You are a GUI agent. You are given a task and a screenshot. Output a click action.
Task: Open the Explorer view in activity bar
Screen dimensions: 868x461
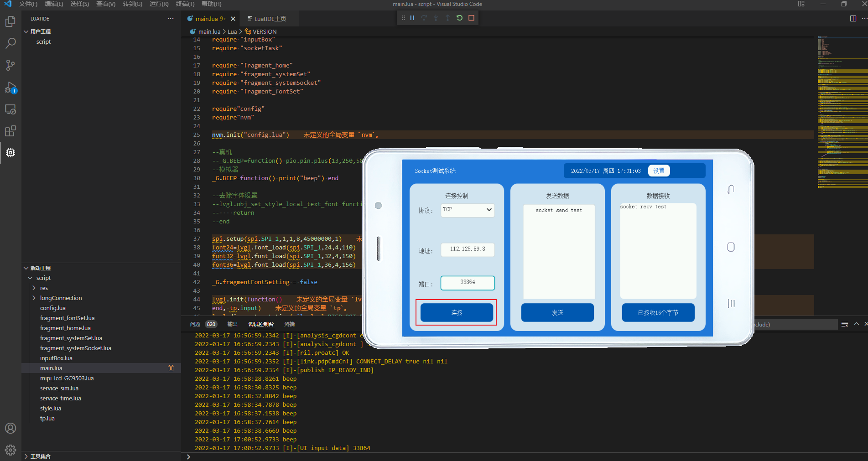point(10,21)
